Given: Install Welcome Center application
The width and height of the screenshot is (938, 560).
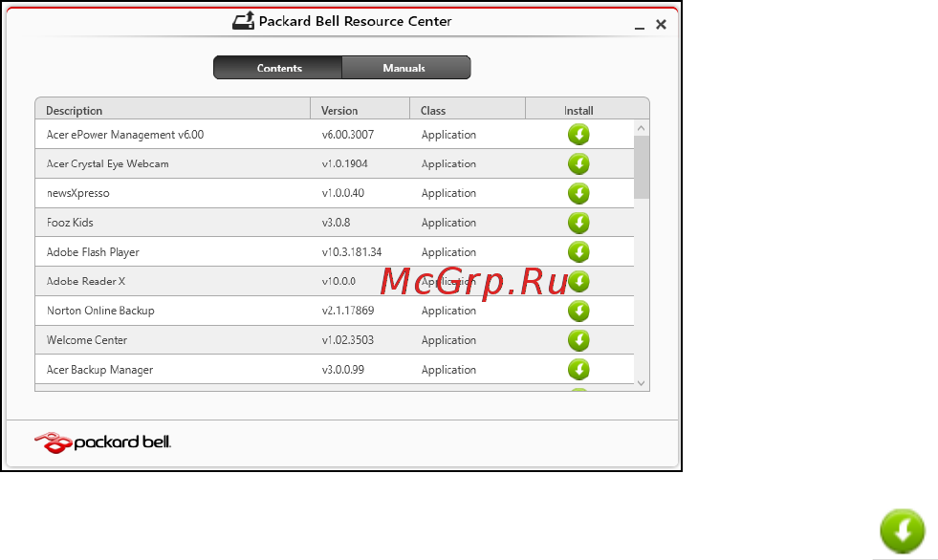Looking at the screenshot, I should [578, 340].
